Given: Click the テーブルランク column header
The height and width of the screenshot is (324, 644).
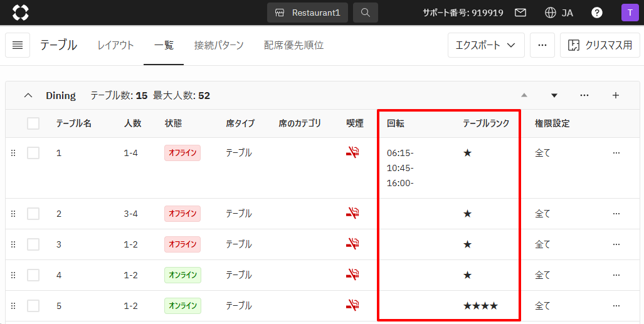Looking at the screenshot, I should point(486,123).
